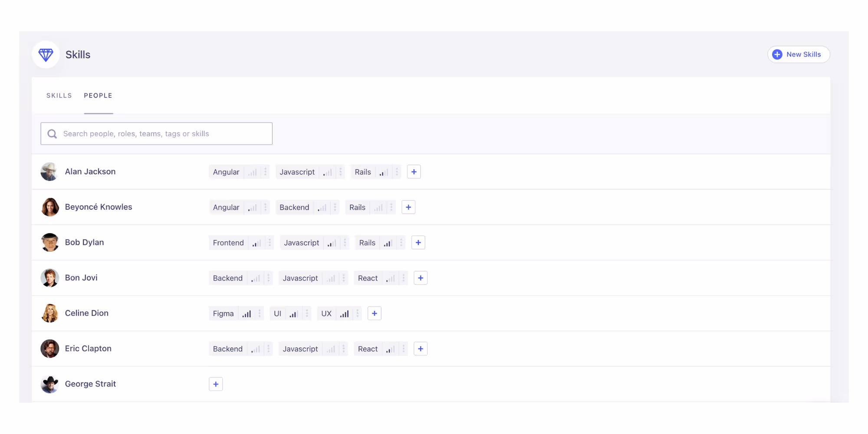Open options menu on Beyoncé's Rails skill
Viewport: 868px width, 434px height.
[391, 207]
